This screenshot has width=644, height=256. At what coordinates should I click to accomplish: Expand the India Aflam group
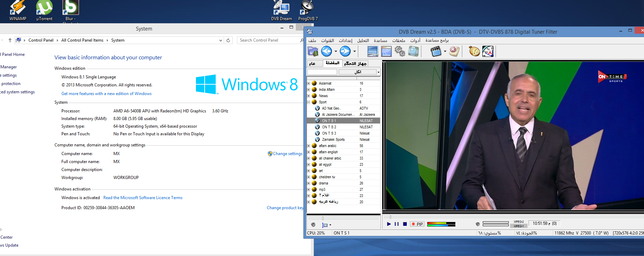[x=308, y=89]
